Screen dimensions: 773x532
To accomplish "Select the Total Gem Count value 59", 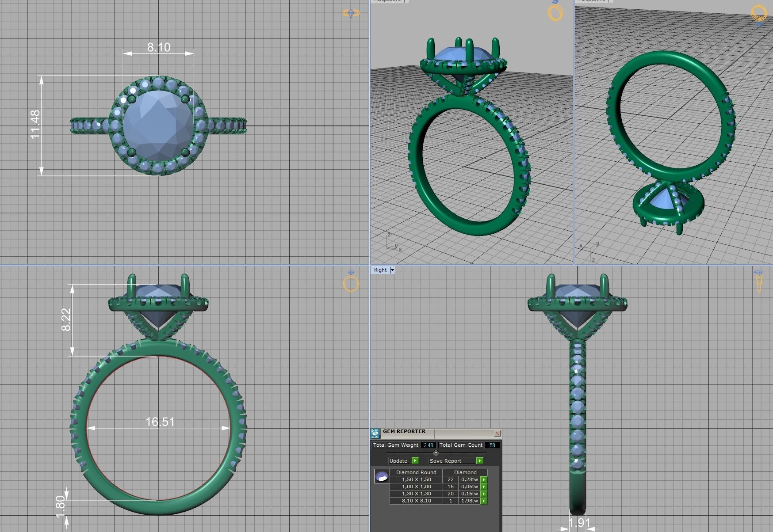I will (x=492, y=445).
